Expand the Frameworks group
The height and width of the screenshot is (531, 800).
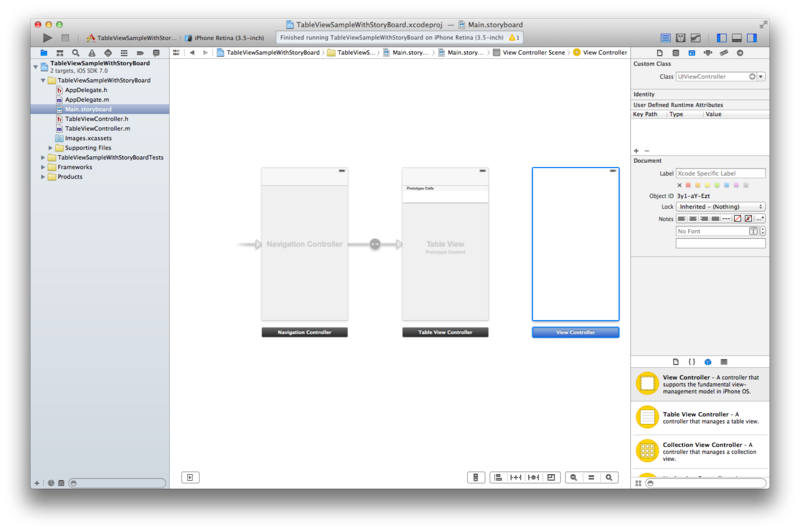(x=43, y=167)
